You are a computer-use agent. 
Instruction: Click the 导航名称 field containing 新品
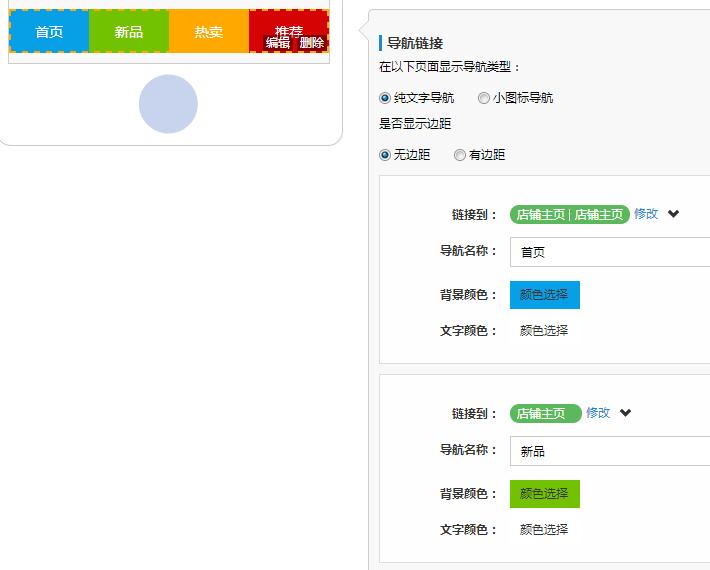pyautogui.click(x=610, y=451)
